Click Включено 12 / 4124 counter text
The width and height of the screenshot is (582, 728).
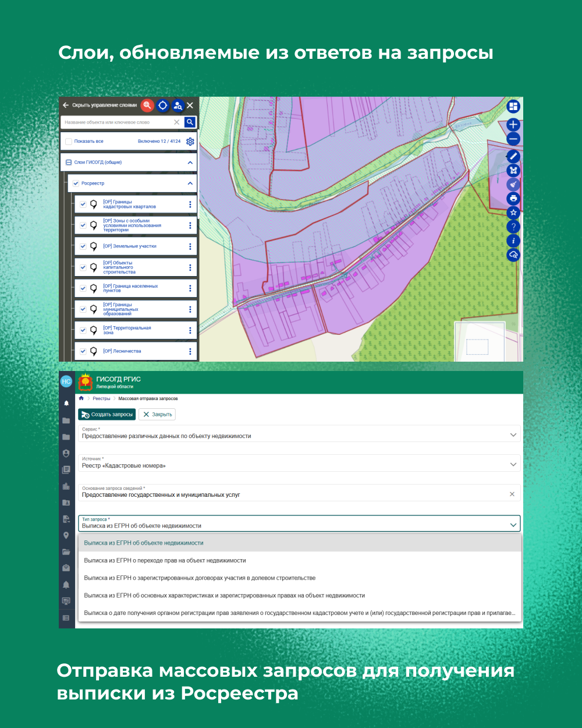159,142
